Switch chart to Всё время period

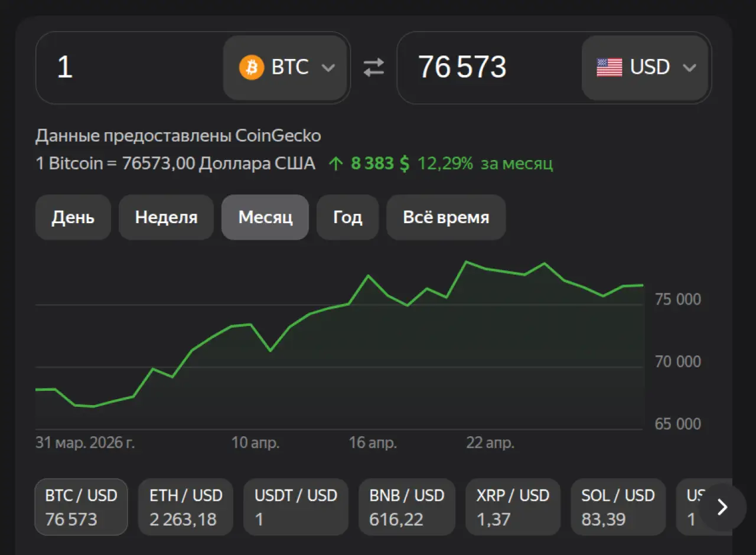point(446,217)
